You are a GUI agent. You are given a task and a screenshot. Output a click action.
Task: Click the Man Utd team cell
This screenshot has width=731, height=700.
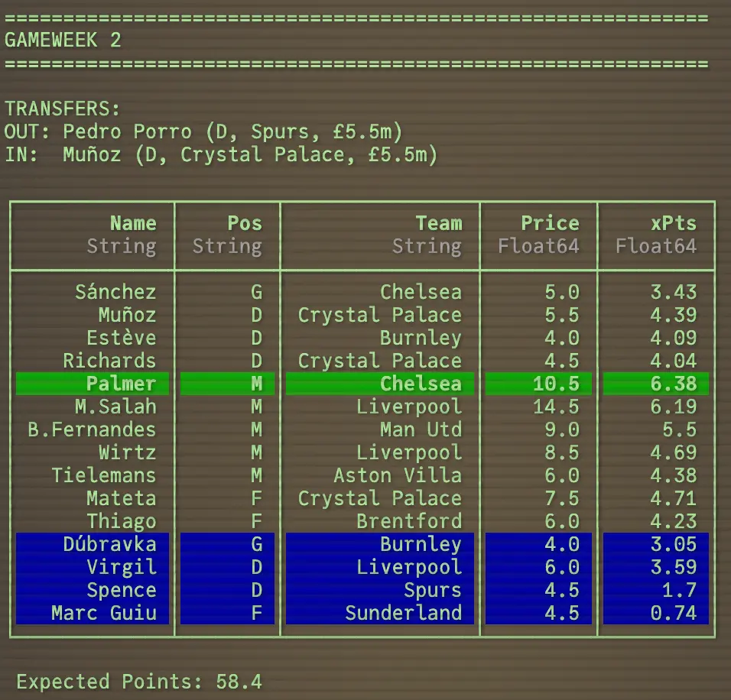coord(421,429)
